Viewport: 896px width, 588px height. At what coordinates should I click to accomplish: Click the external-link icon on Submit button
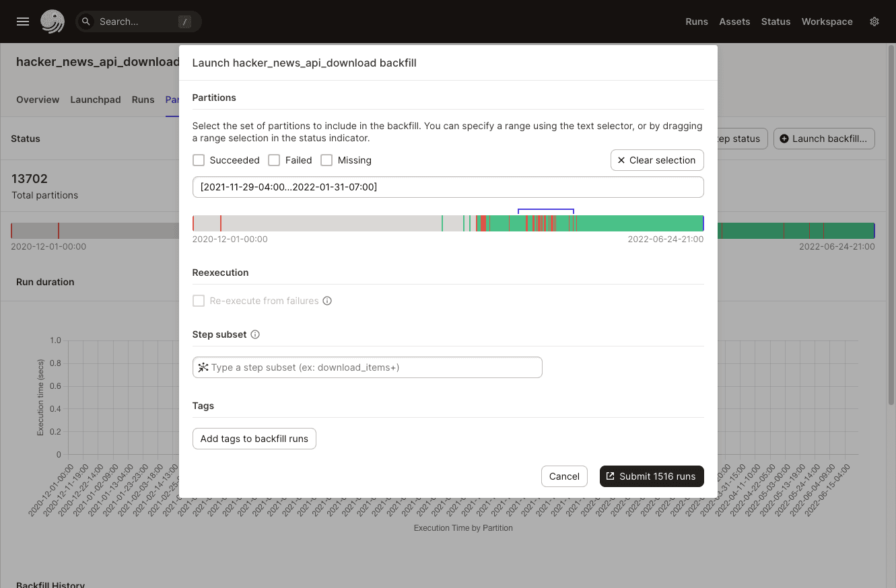[610, 476]
